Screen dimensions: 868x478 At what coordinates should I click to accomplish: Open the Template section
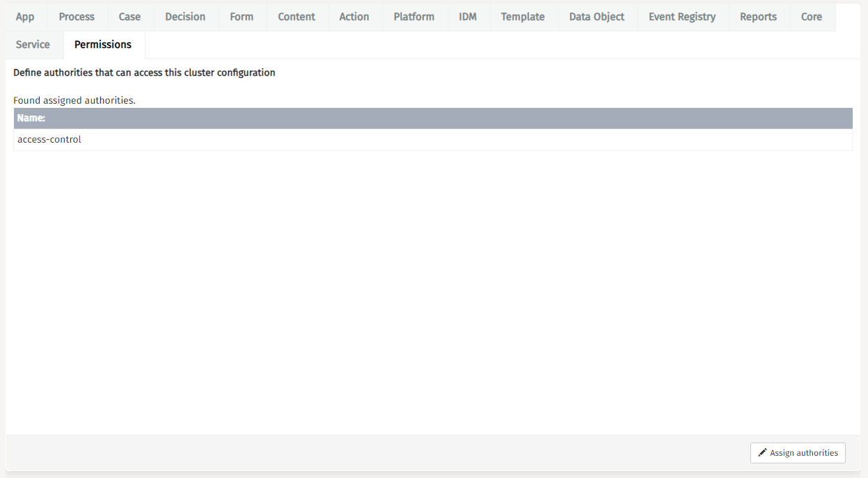coord(523,16)
